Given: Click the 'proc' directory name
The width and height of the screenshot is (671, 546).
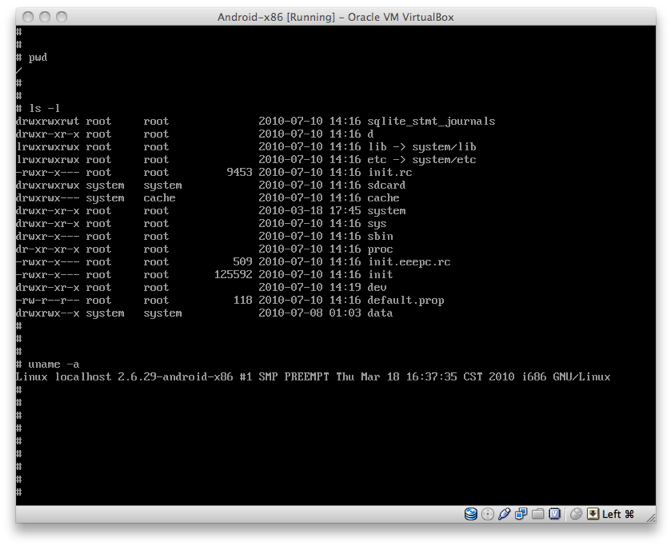Looking at the screenshot, I should [x=380, y=249].
